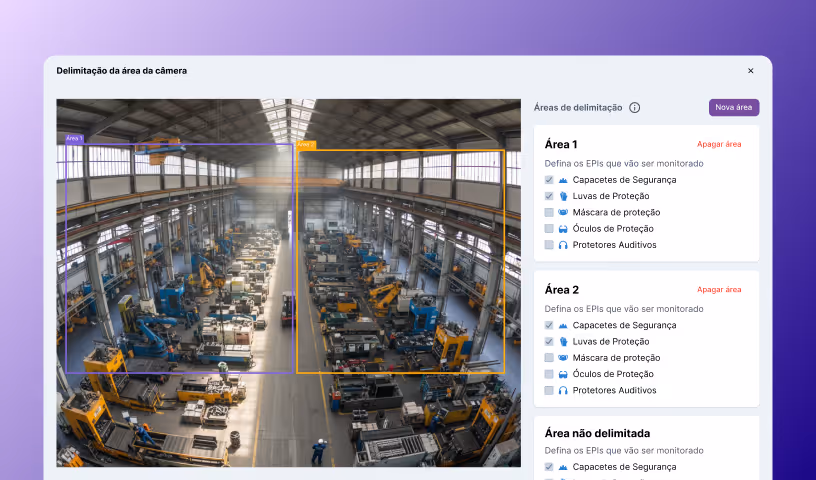The height and width of the screenshot is (480, 816).
Task: Click the goggles icon in Área 2
Action: click(x=563, y=374)
